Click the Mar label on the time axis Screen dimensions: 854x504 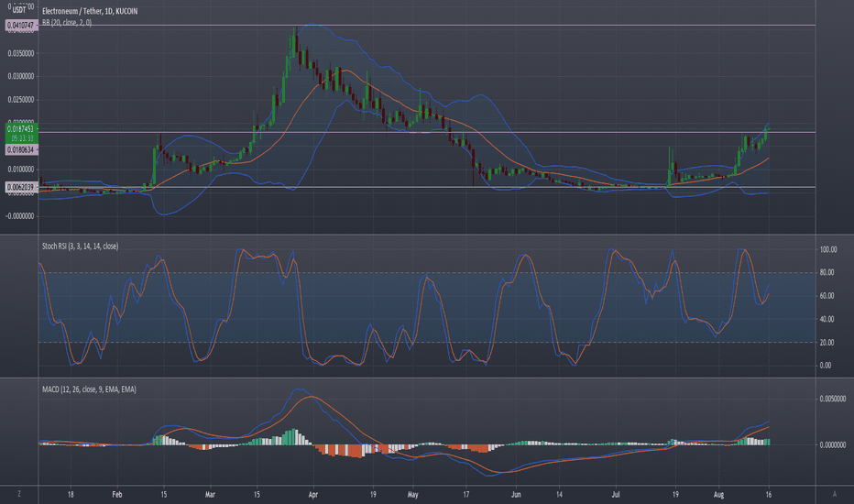210,495
